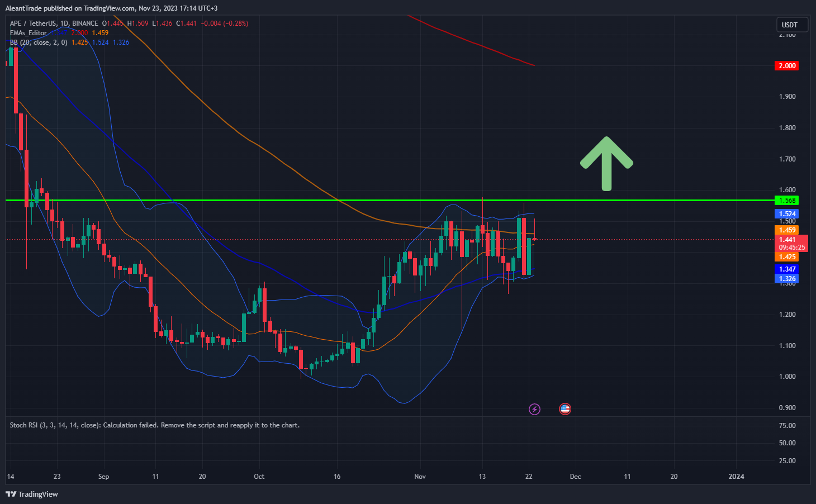Click the Sep date label on time axis
The height and width of the screenshot is (504, 816).
[103, 477]
